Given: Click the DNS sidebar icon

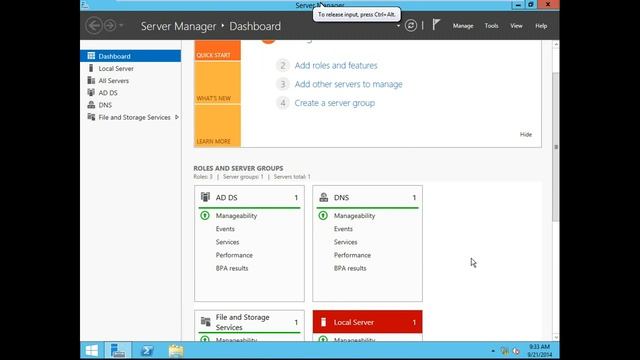Looking at the screenshot, I should 91,105.
